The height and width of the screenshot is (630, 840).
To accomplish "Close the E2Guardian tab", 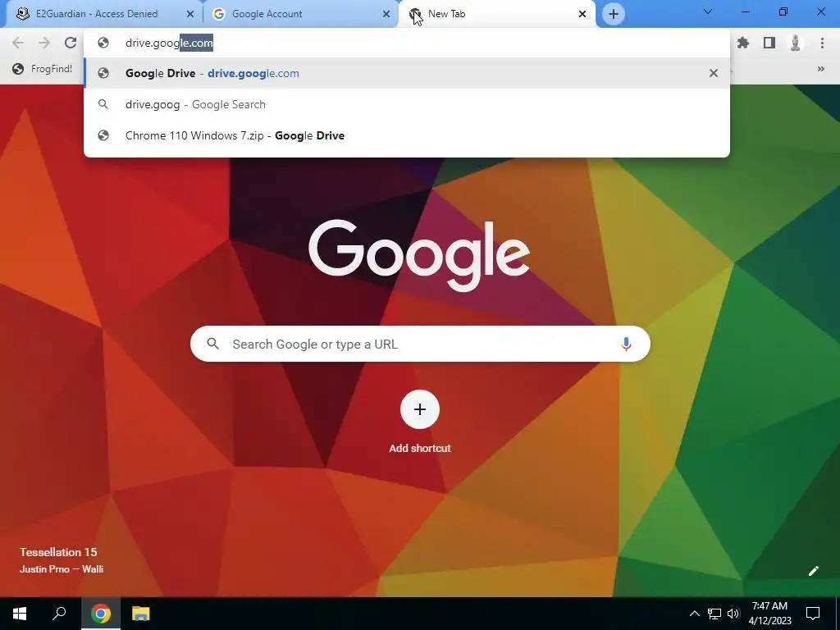I will (190, 14).
